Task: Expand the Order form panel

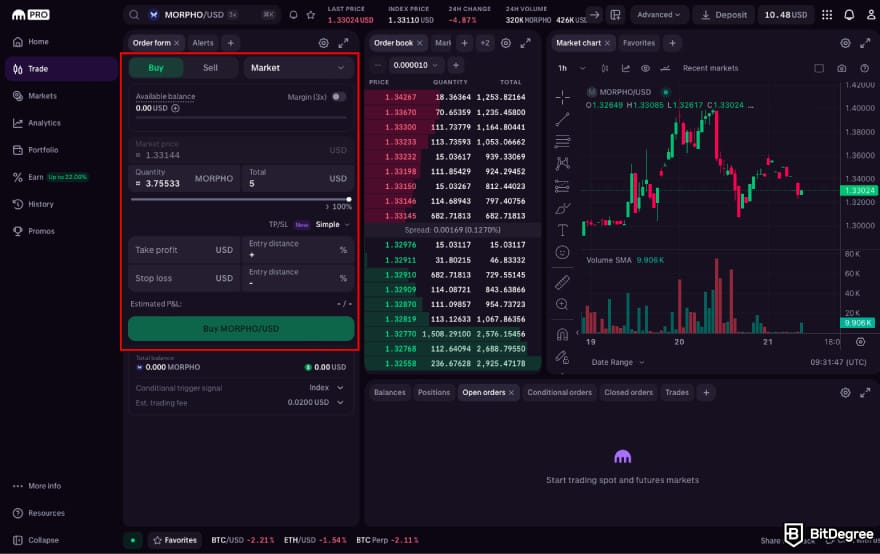Action: point(343,43)
